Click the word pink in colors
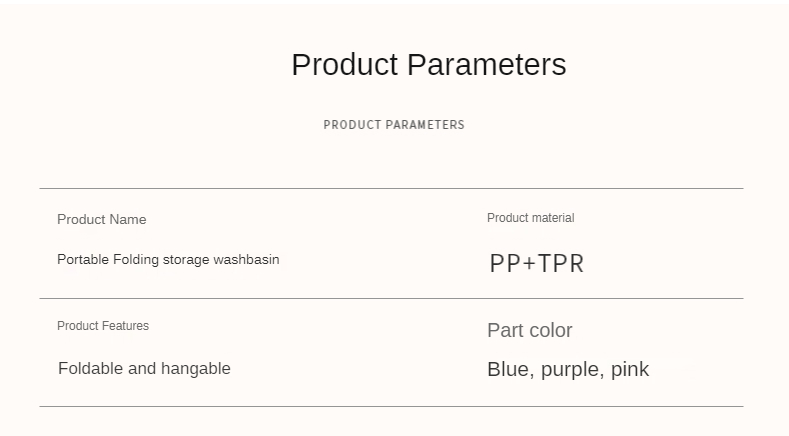Viewport: 789px width, 436px height. [630, 370]
